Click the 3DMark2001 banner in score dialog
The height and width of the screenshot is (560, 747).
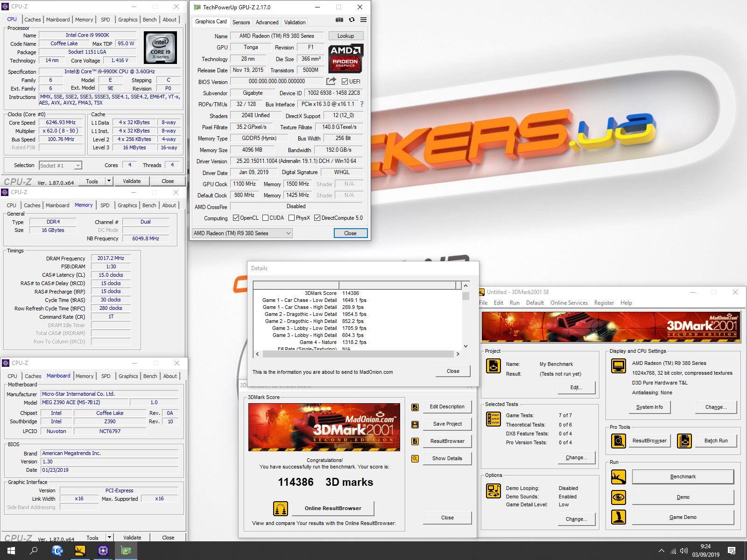pyautogui.click(x=324, y=427)
